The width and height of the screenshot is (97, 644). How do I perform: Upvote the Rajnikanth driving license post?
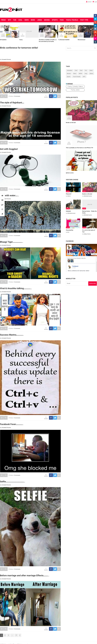[x=2, y=142]
